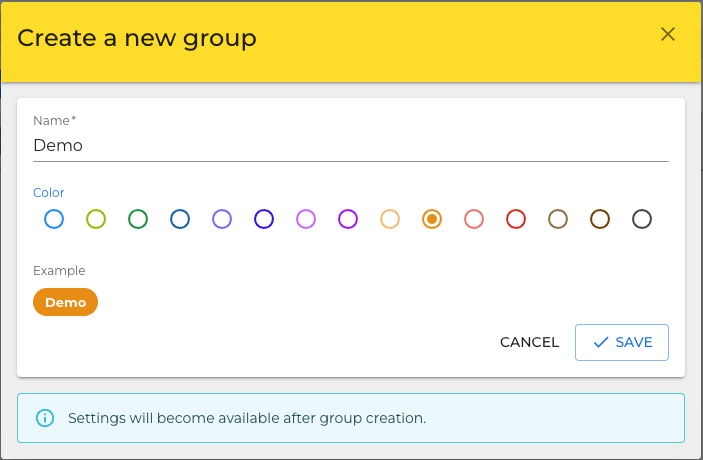
Task: Click the checkmark icon on Save
Action: click(x=600, y=343)
